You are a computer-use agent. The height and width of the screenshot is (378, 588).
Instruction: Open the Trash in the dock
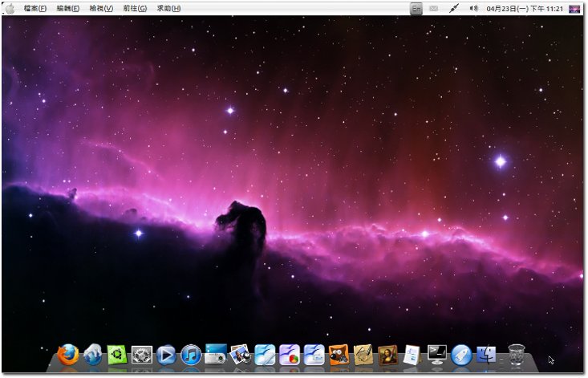(517, 355)
